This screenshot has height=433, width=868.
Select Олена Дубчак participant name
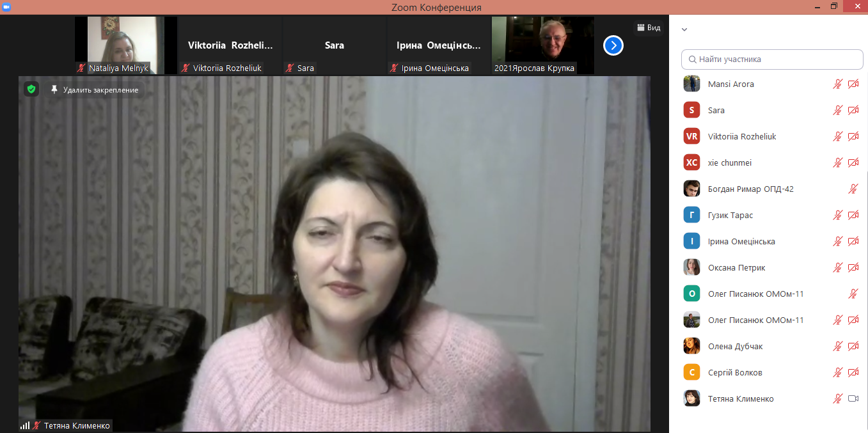coord(736,346)
